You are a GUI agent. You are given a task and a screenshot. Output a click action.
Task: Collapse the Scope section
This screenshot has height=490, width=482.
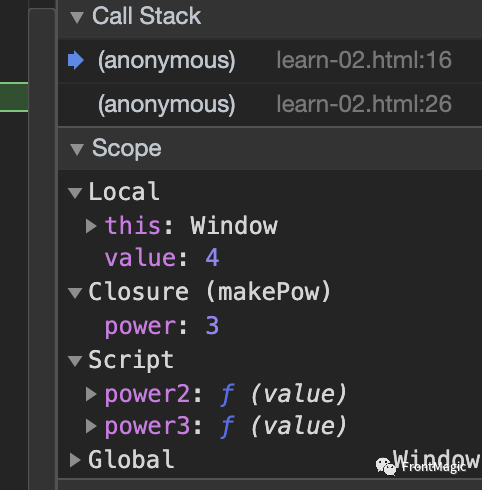77,149
